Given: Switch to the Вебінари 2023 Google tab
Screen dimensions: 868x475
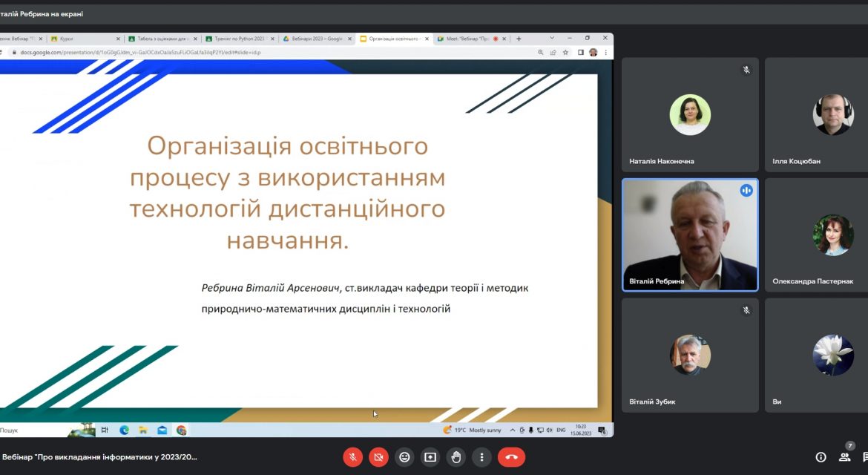Looking at the screenshot, I should click(317, 39).
